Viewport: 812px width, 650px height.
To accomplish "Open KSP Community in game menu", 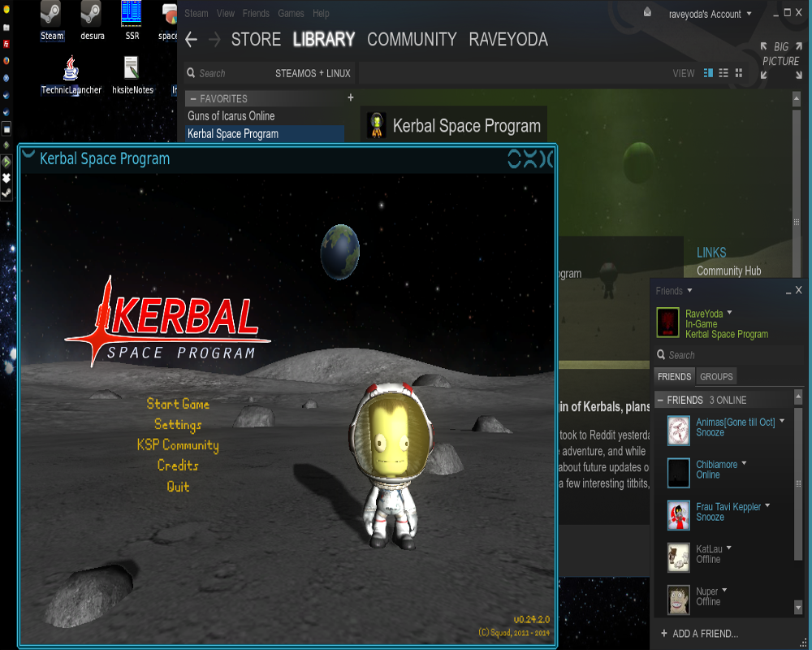I will 178,445.
